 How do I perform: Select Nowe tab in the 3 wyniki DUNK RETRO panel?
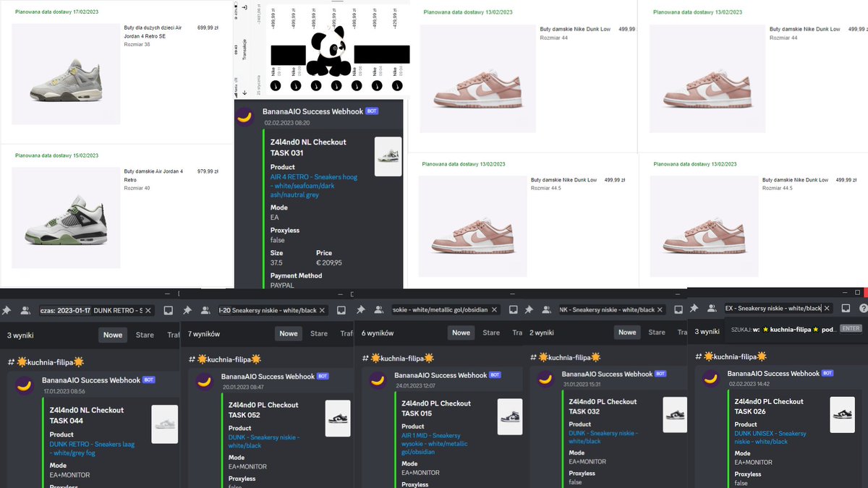click(x=113, y=335)
